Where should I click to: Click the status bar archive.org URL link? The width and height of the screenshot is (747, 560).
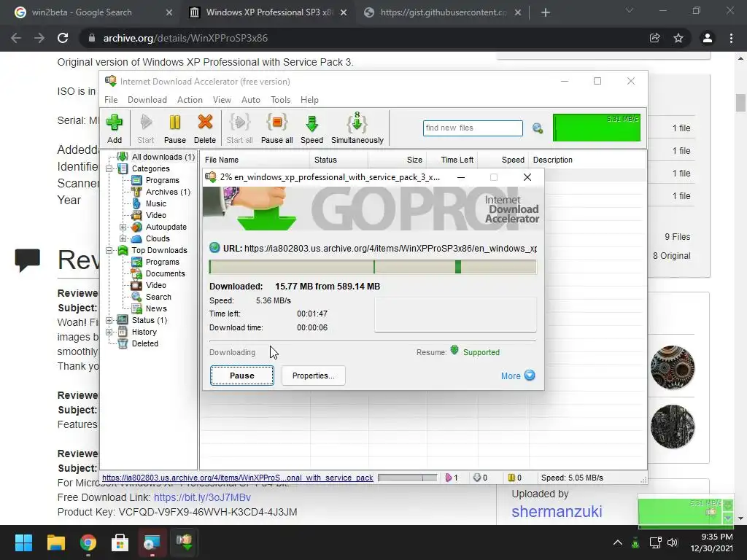point(237,478)
